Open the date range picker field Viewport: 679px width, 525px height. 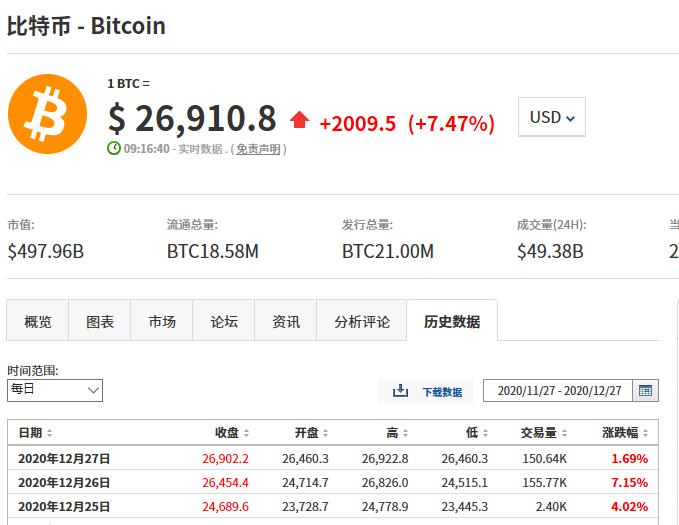click(x=559, y=391)
